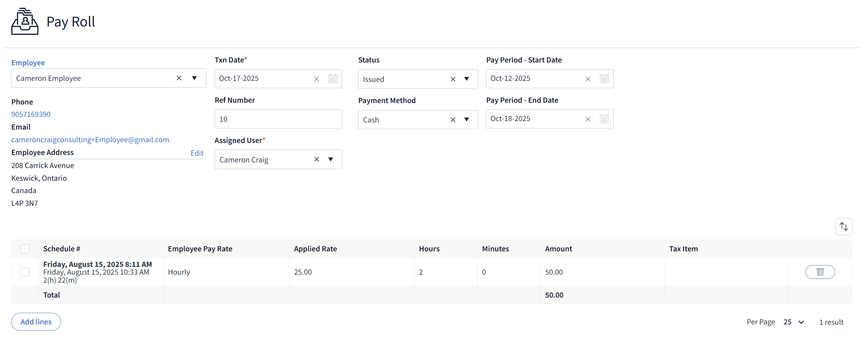Image resolution: width=868 pixels, height=341 pixels.
Task: Clear the Pay Period Start Date
Action: pyautogui.click(x=588, y=79)
